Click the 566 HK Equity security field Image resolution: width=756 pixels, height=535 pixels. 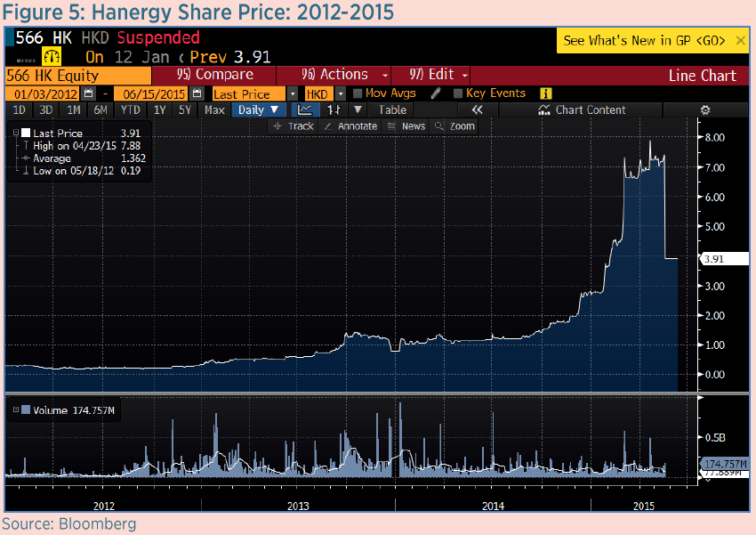click(78, 76)
